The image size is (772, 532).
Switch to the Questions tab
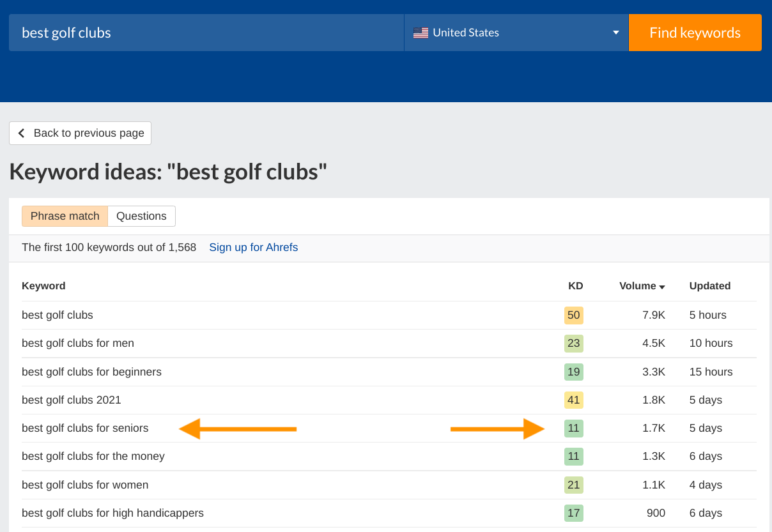point(141,216)
